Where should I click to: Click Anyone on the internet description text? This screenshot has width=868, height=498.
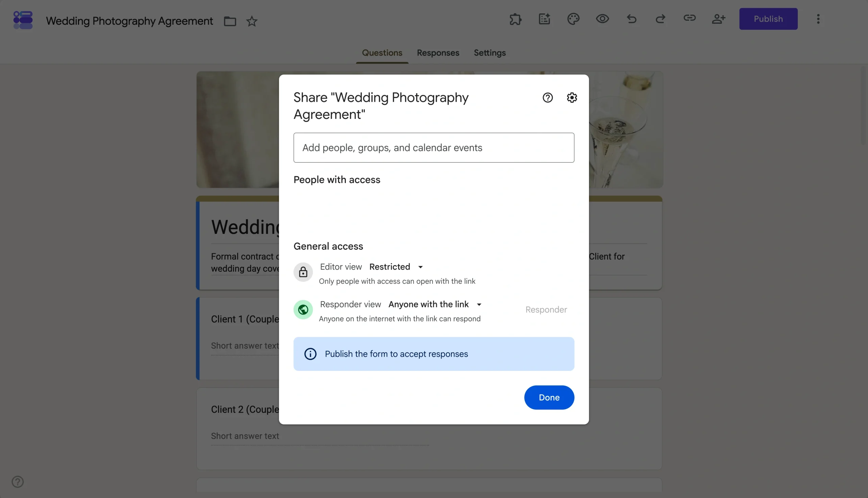(399, 319)
